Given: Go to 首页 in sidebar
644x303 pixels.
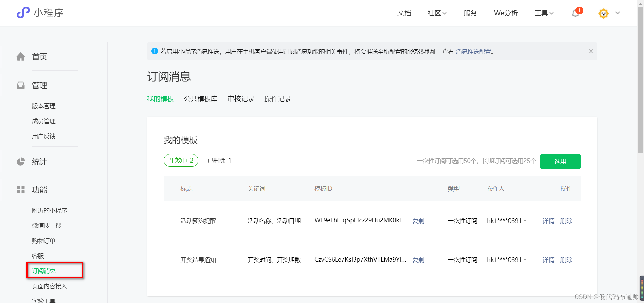Looking at the screenshot, I should pos(39,57).
